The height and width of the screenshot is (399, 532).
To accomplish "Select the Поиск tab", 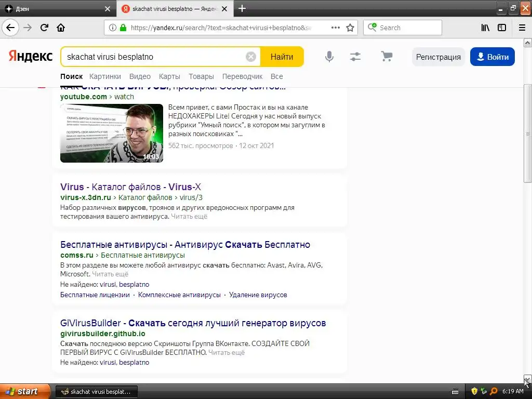I will 71,76.
